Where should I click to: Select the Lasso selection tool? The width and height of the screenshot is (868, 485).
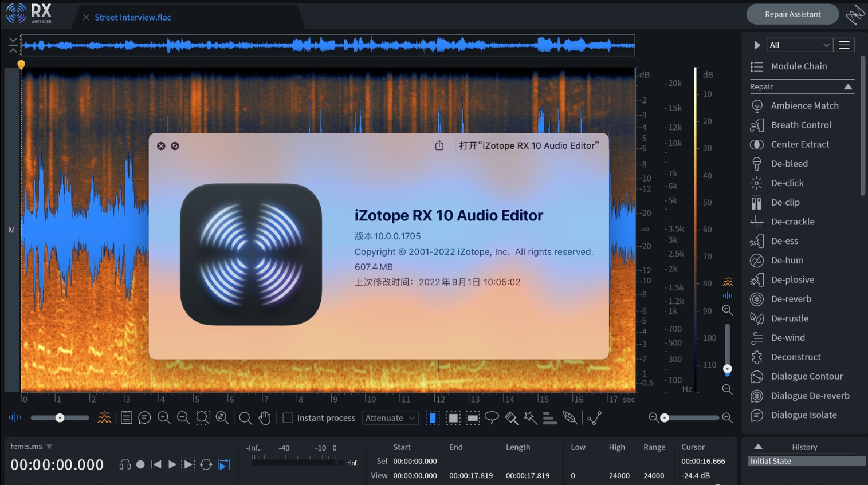point(492,418)
